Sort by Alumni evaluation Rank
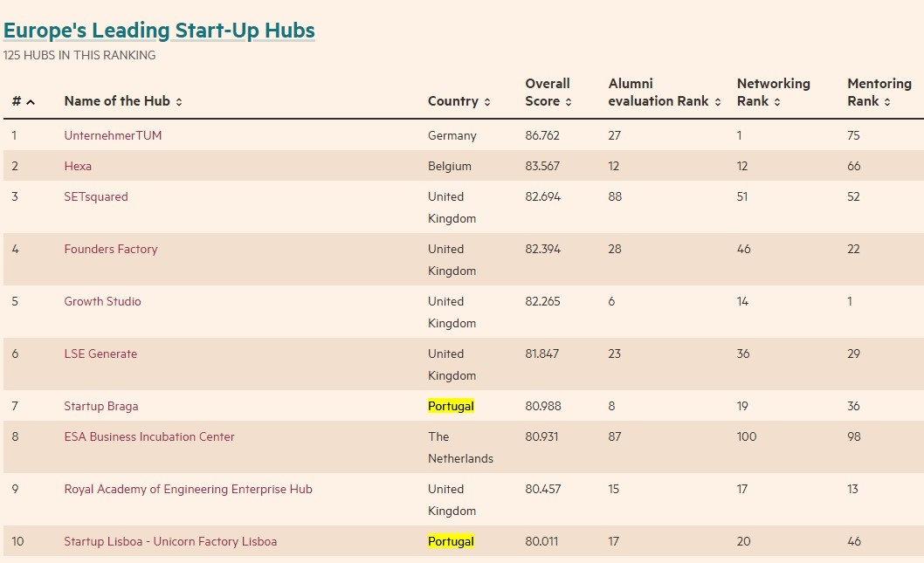The width and height of the screenshot is (924, 563). click(x=718, y=102)
